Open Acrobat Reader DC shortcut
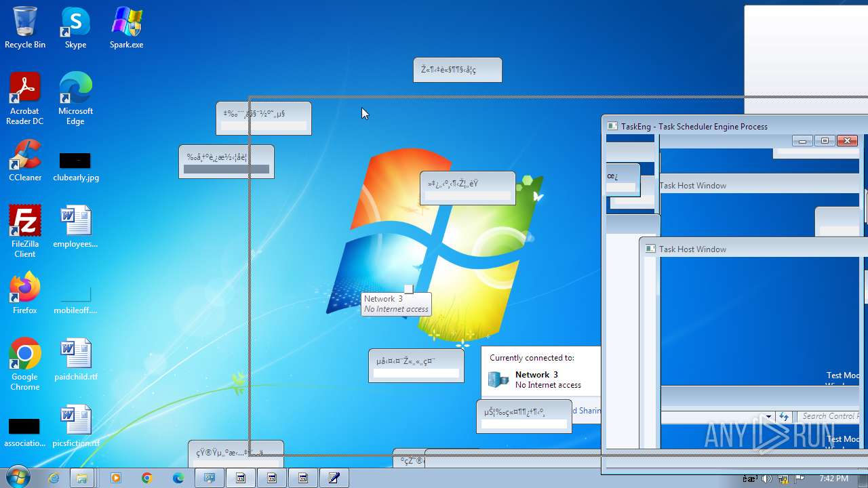The width and height of the screenshot is (868, 488). click(x=25, y=99)
